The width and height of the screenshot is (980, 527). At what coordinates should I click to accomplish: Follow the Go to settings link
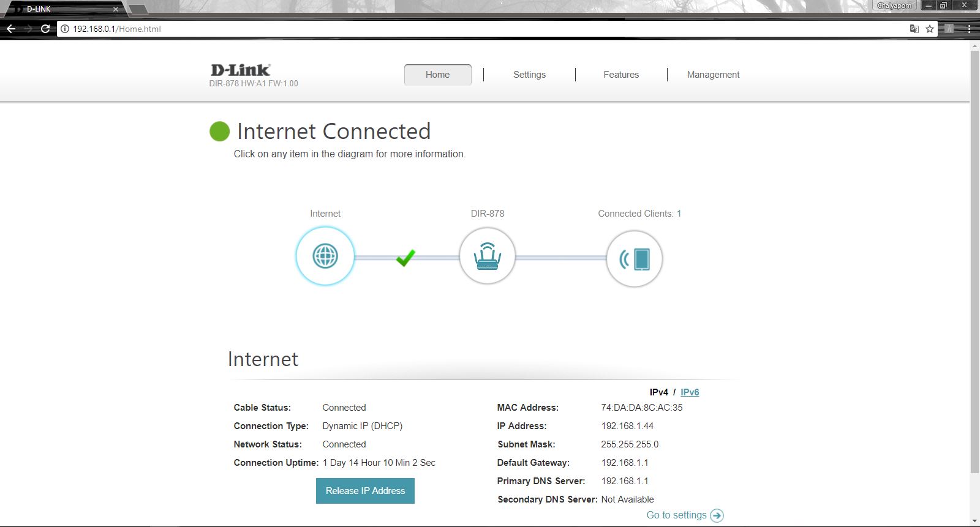(x=676, y=515)
